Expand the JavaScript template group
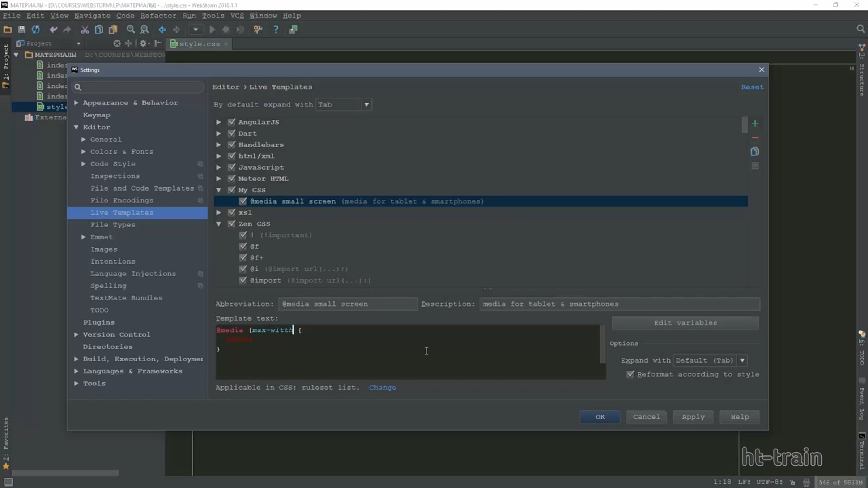The image size is (868, 488). tap(219, 167)
